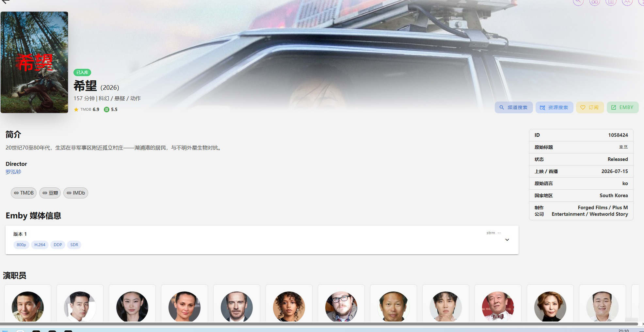Screen dimensions: 644x332
Task: Open search via top-right magnifier icon
Action: (578, 2)
